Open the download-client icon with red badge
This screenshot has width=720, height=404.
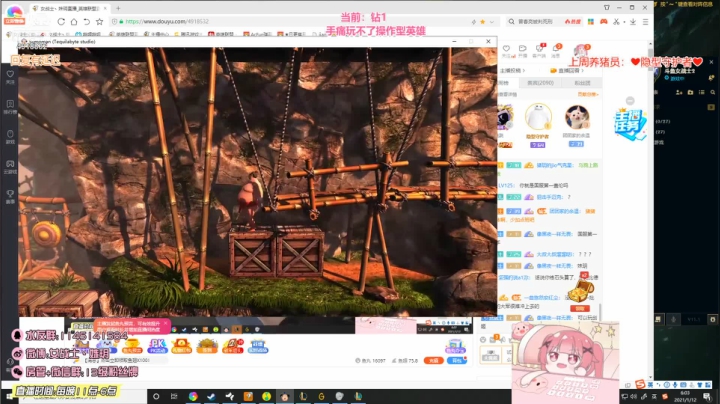point(539,49)
